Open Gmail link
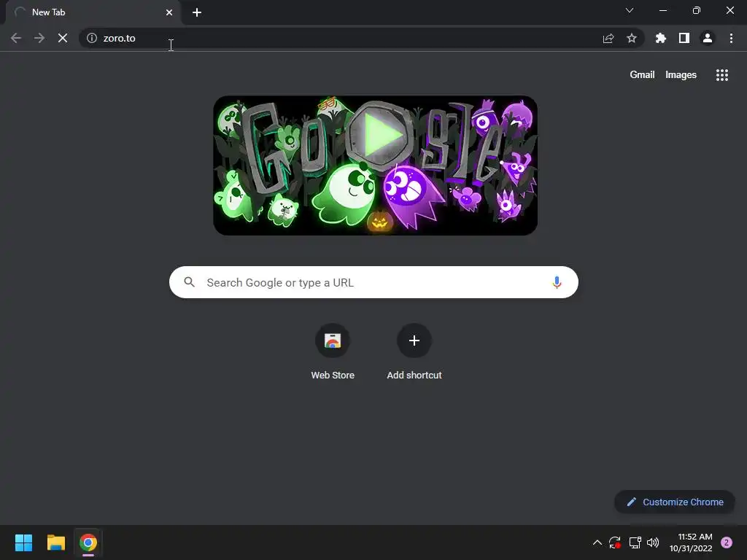 [642, 75]
